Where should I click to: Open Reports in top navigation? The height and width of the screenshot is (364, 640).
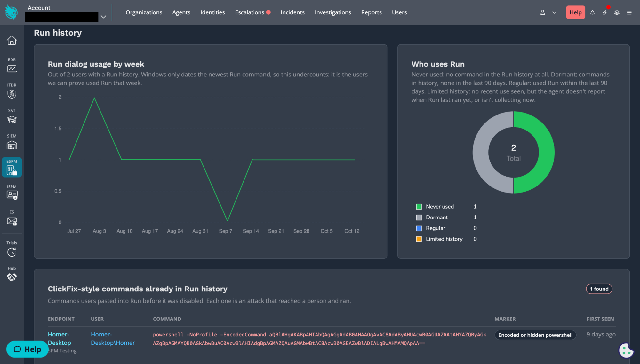click(x=371, y=12)
